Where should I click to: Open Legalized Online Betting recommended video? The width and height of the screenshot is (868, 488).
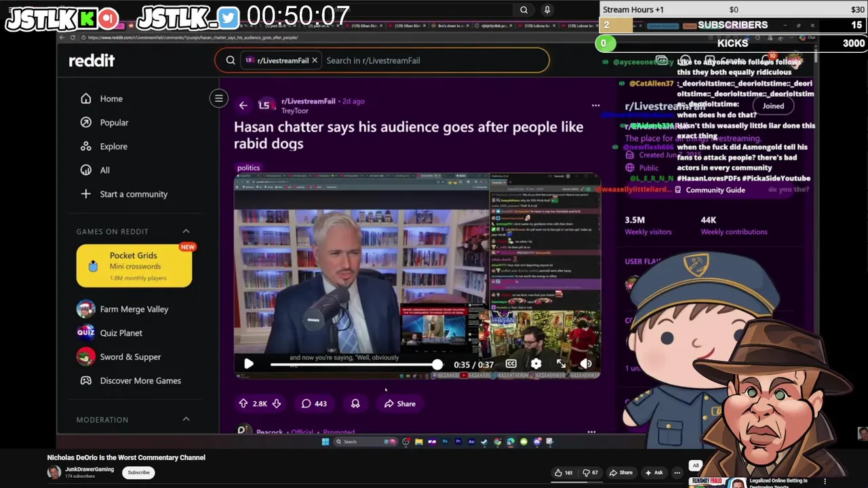click(x=778, y=483)
